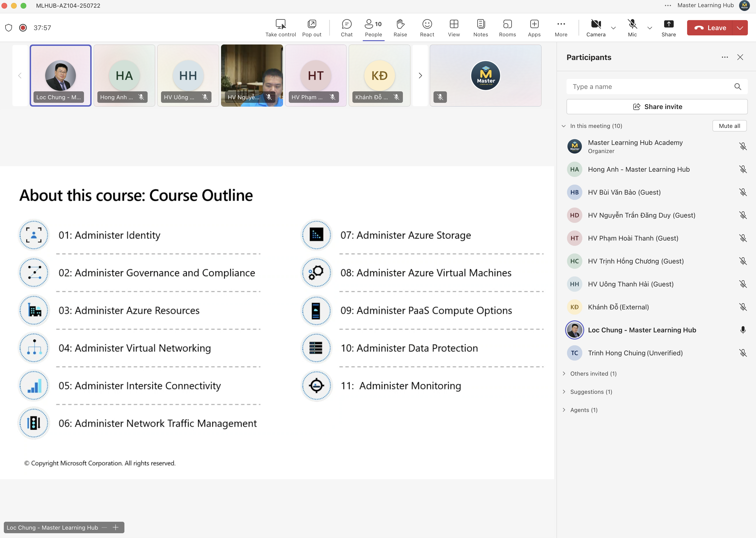
Task: Select Trinh Hong Chuing (Unverified) row
Action: click(x=656, y=353)
